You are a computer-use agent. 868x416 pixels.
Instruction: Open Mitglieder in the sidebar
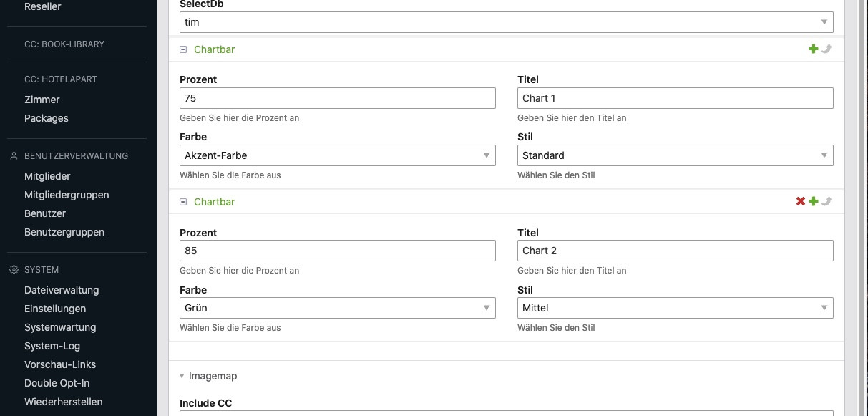click(x=47, y=176)
